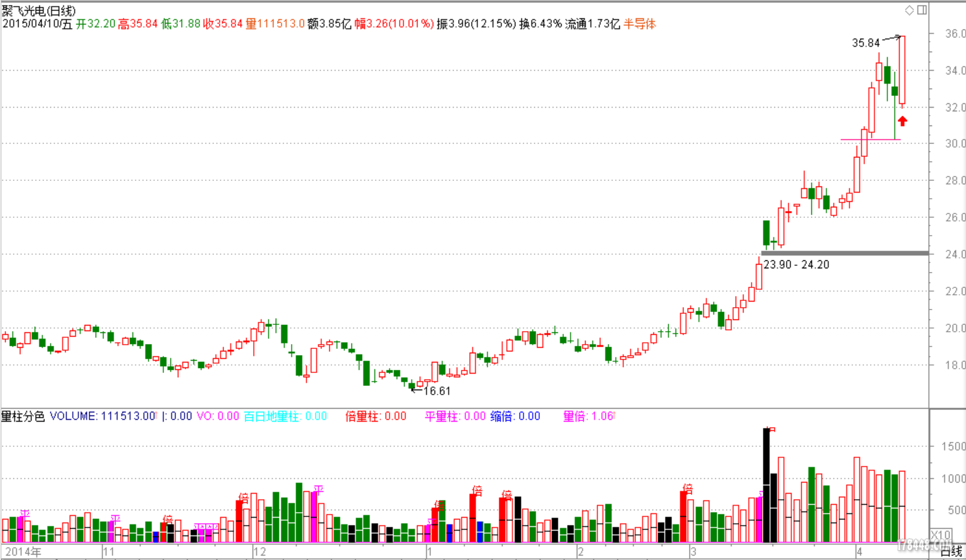The image size is (966, 560).
Task: Click the 幅3.26(10.01%) change value
Action: tap(393, 24)
